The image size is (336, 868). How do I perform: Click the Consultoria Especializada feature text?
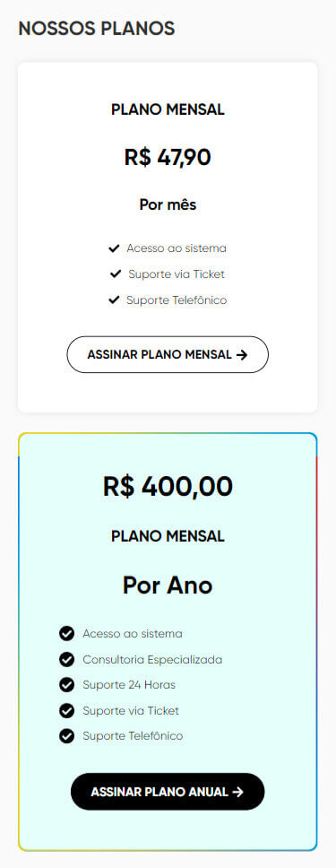pyautogui.click(x=152, y=660)
